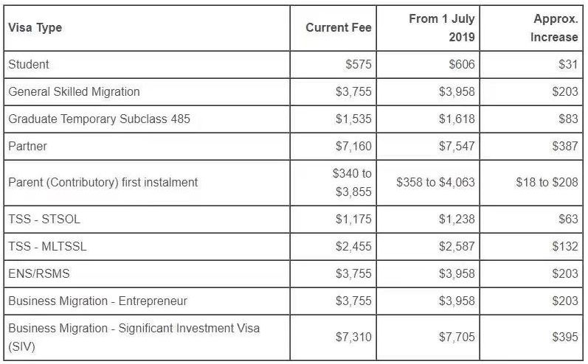Select the Partner visa type cell
This screenshot has width=588, height=364.
point(27,146)
